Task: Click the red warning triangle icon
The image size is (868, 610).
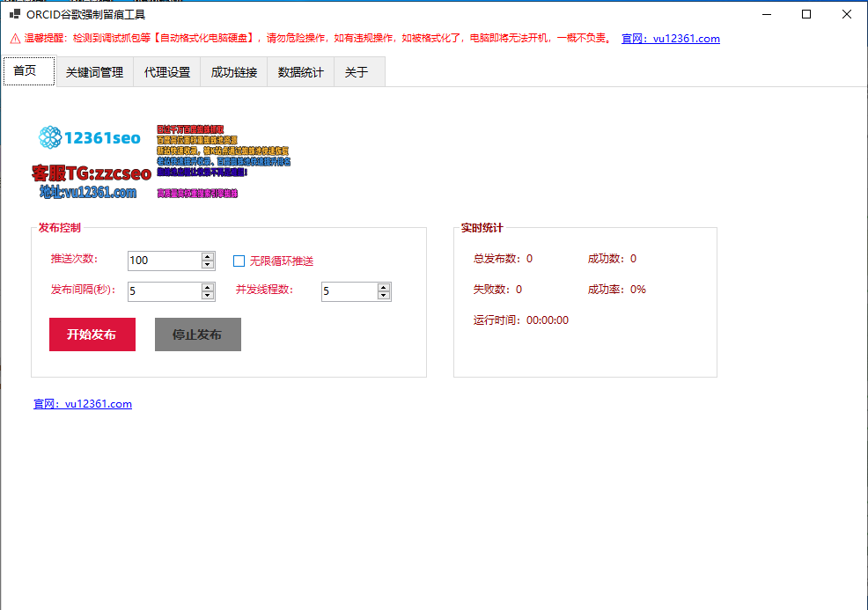Action: 15,39
